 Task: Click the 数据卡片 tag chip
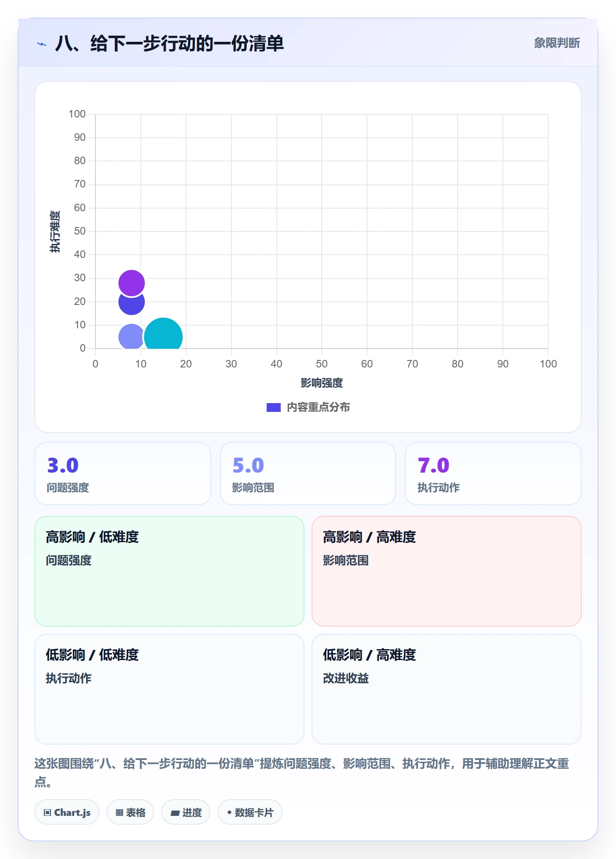coord(250,812)
